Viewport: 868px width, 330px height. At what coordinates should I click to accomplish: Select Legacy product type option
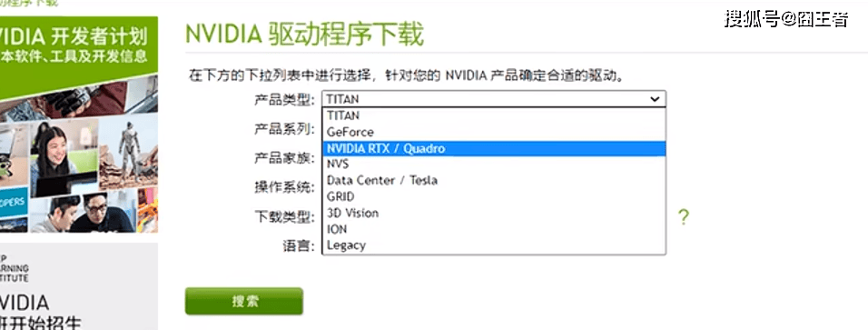[x=494, y=245]
